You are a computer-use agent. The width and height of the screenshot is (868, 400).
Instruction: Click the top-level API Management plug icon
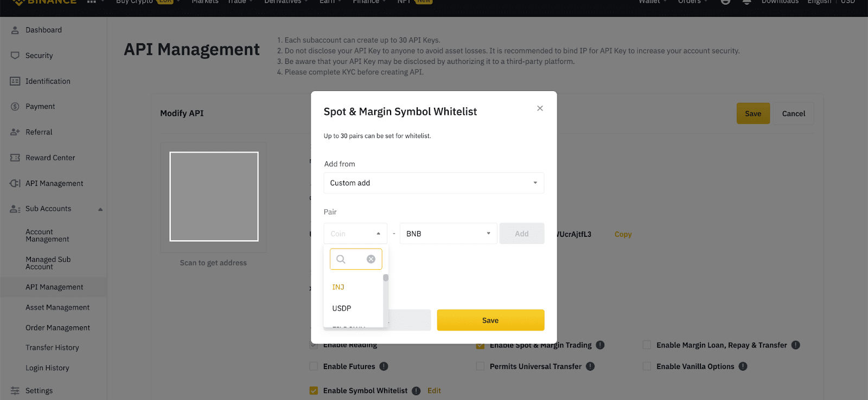(15, 183)
